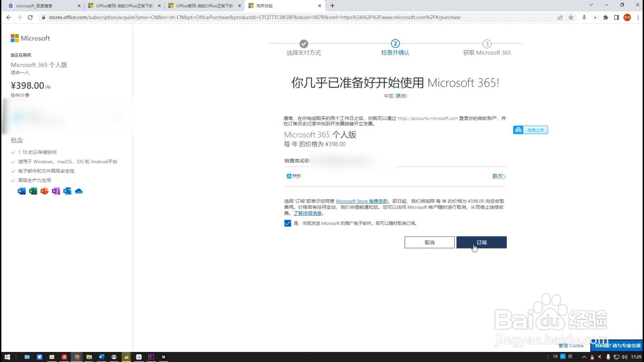Open the Microsoft Store 销售条款 link
644x362 pixels.
(x=362, y=201)
